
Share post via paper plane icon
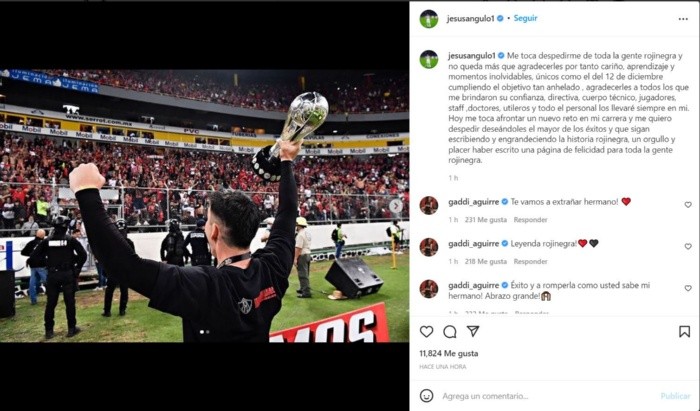tap(473, 331)
